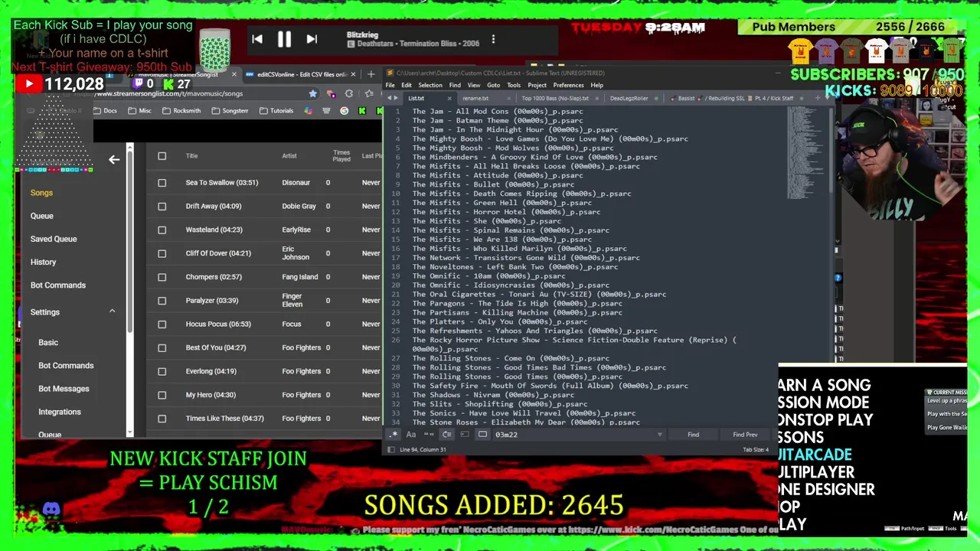Check the Drift Away song checkbox
The width and height of the screenshot is (980, 551).
click(162, 206)
